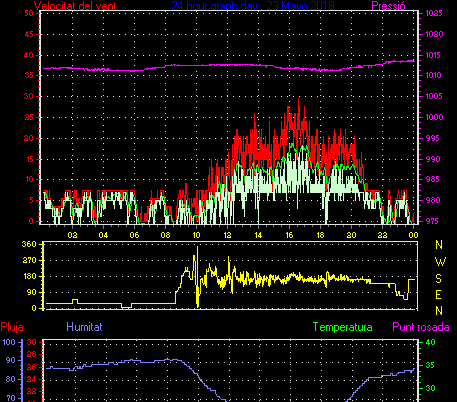Select the 16 hour mark on time axis
The height and width of the screenshot is (402, 457).
289,235
